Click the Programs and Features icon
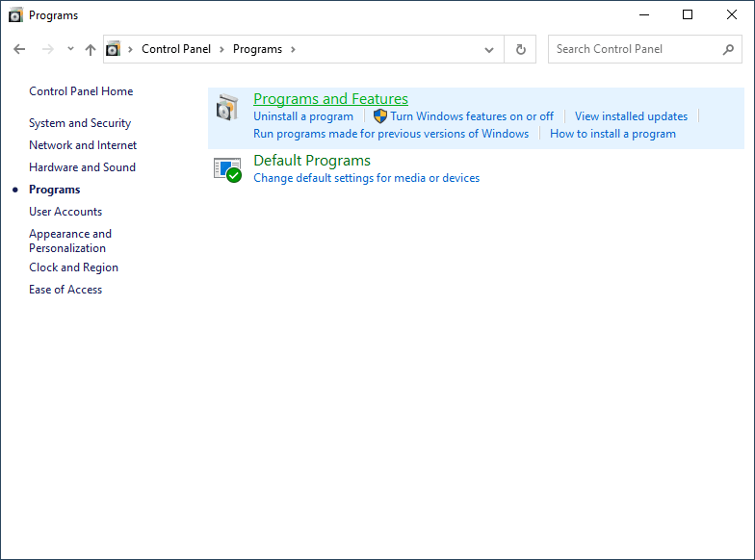This screenshot has width=755, height=560. (x=227, y=108)
